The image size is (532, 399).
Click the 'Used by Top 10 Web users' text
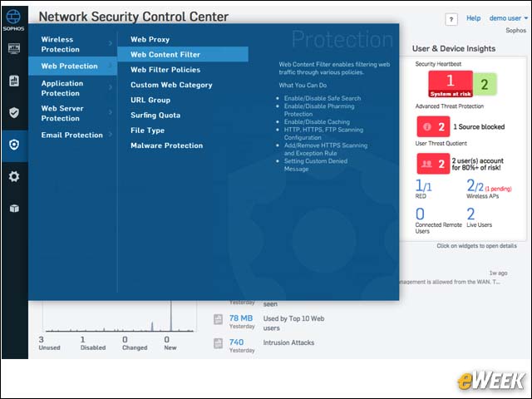click(293, 323)
